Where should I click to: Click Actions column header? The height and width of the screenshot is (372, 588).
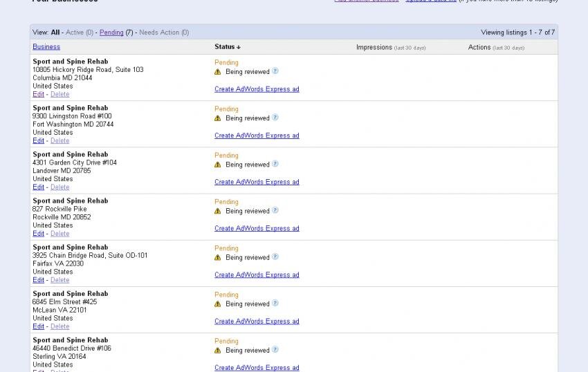pyautogui.click(x=496, y=48)
